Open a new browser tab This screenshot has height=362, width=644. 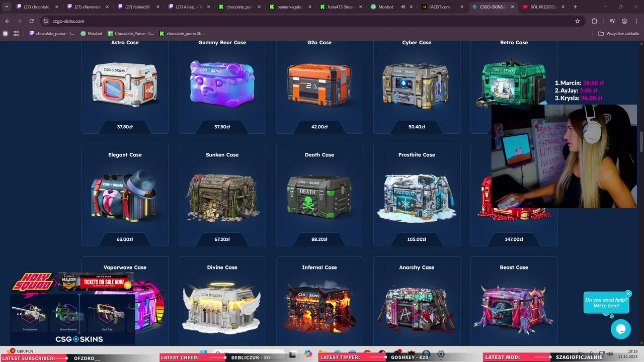tap(575, 7)
